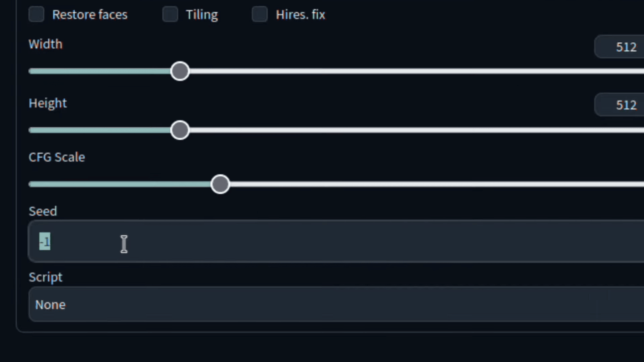
Task: Click the Width value box showing 512
Action: click(x=619, y=47)
